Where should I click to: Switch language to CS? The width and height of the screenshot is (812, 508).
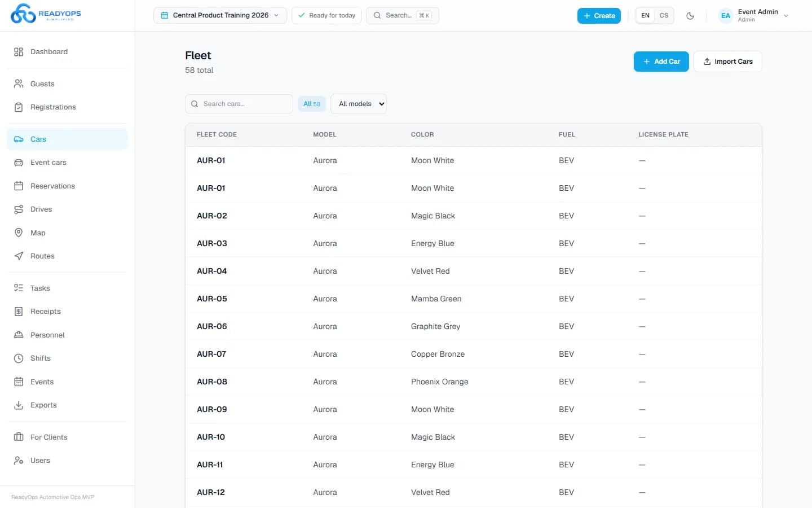[x=664, y=16]
